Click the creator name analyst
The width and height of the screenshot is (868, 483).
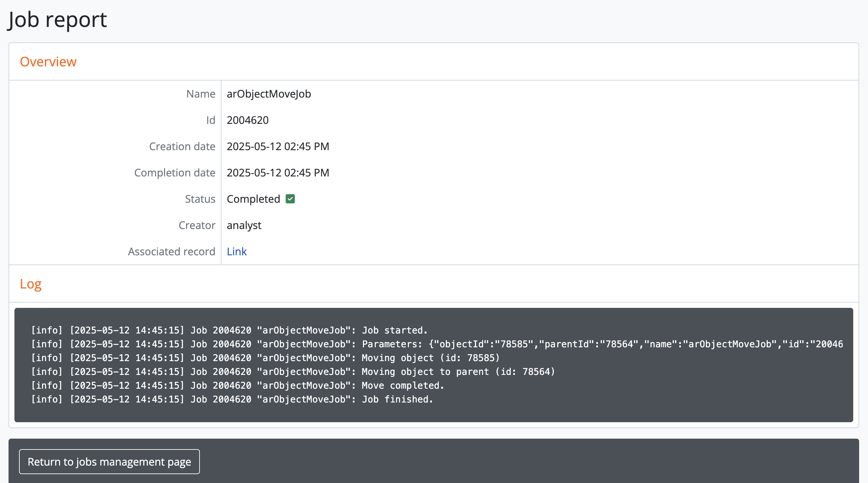243,225
